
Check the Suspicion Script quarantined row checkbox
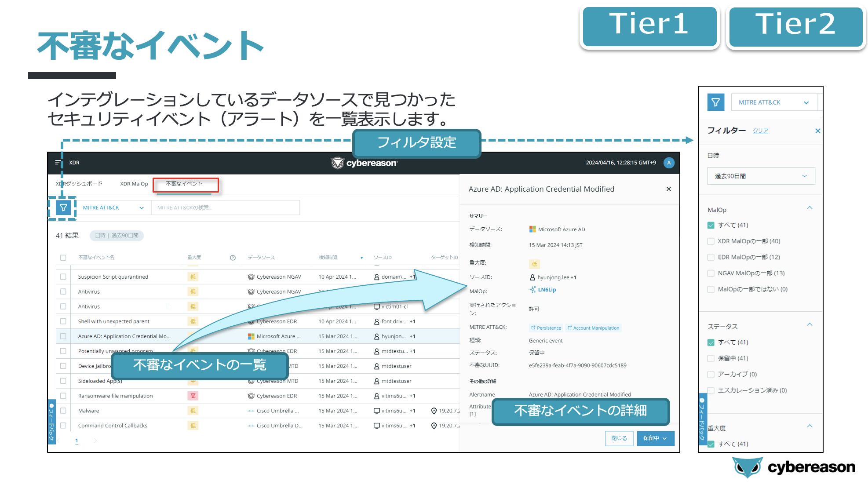tap(63, 277)
